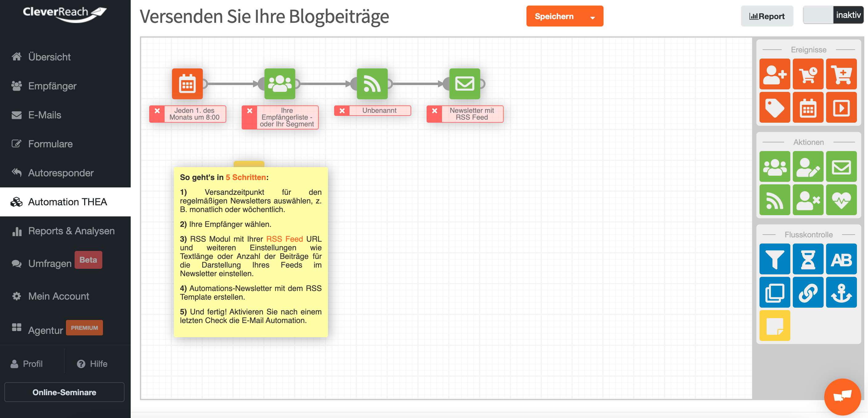Open Profil link in sidebar footer
868x418 pixels.
coord(27,364)
